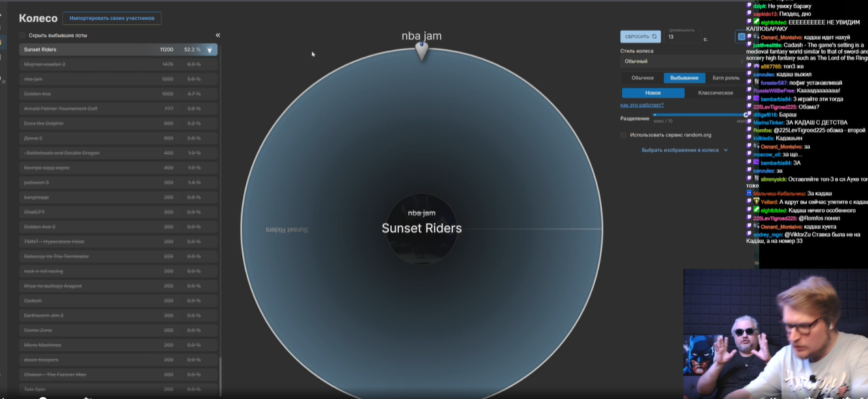Click the 'Разделение' slider track
This screenshot has height=399, width=868.
pyautogui.click(x=700, y=115)
